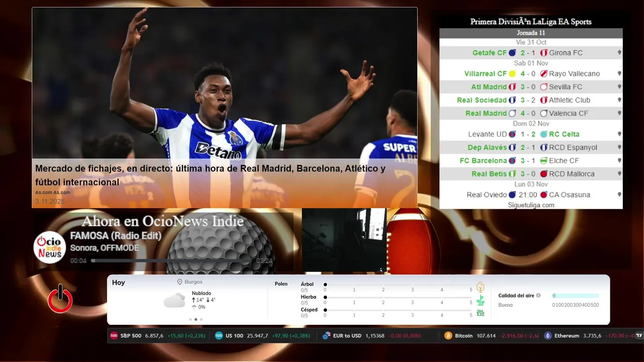
Task: Click the RCD Mallorca red crest
Action: [544, 174]
